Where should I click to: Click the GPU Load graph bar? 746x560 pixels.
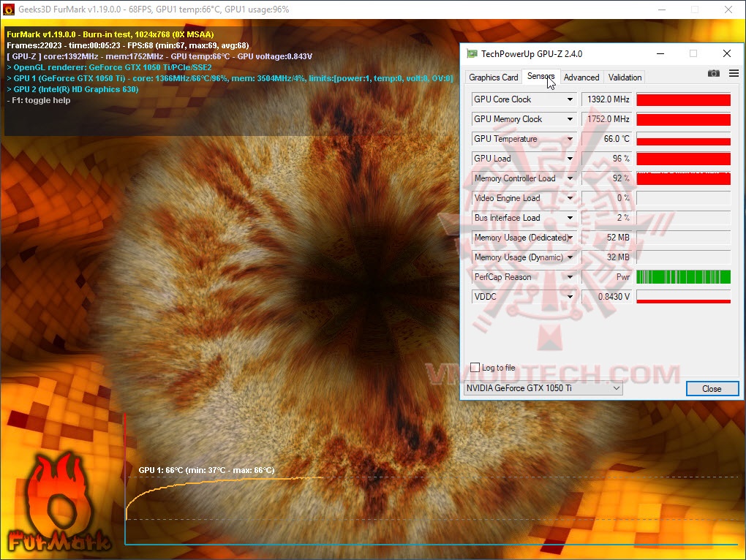click(683, 159)
